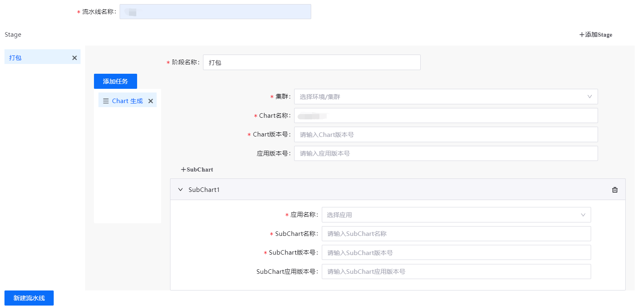The height and width of the screenshot is (308, 644).
Task: Click the SubChart应用版本号 input field
Action: [x=456, y=272]
